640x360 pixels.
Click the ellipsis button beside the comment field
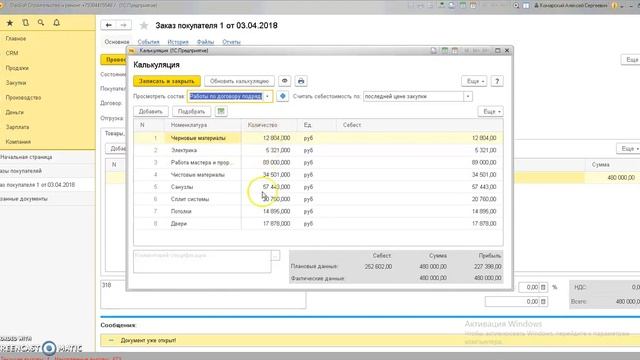click(276, 256)
